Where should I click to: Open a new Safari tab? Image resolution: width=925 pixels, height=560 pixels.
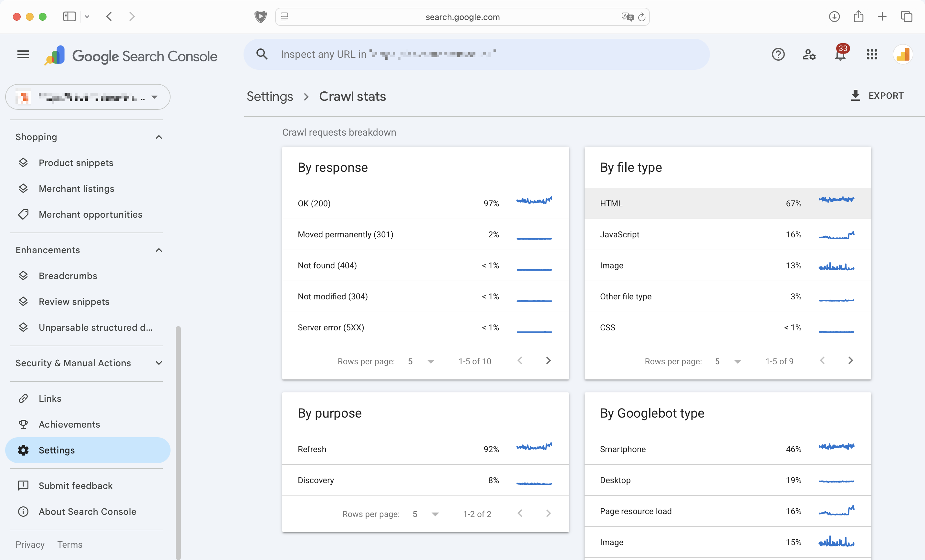point(882,16)
